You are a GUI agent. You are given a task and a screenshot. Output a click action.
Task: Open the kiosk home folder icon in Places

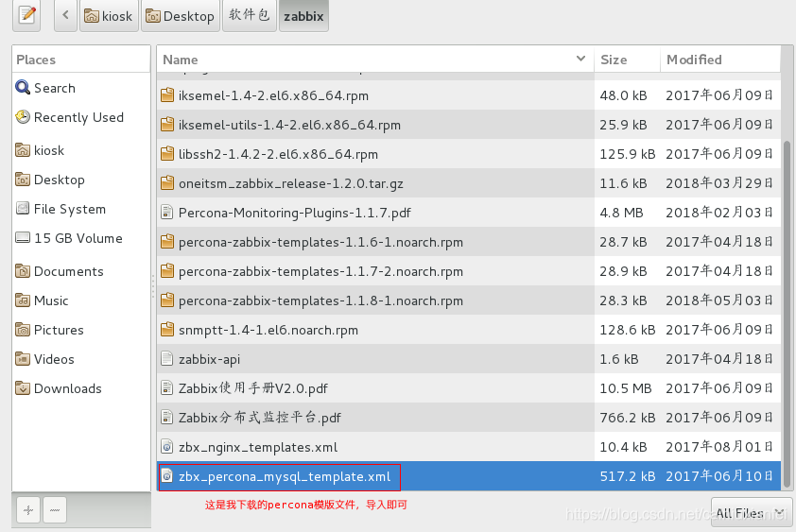pyautogui.click(x=23, y=150)
